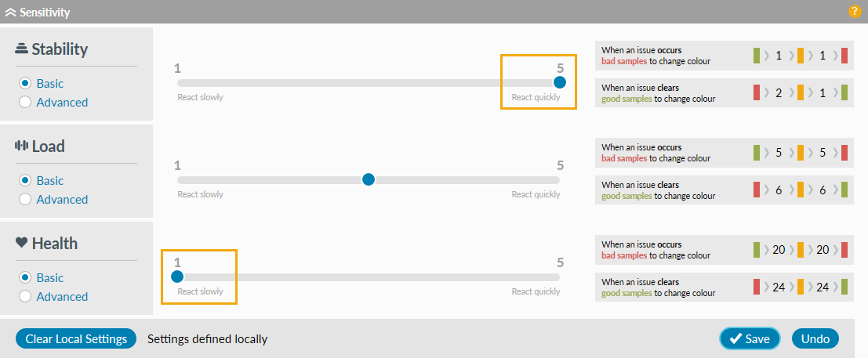Click the Health slider handle at 1
868x358 pixels.
click(x=177, y=277)
